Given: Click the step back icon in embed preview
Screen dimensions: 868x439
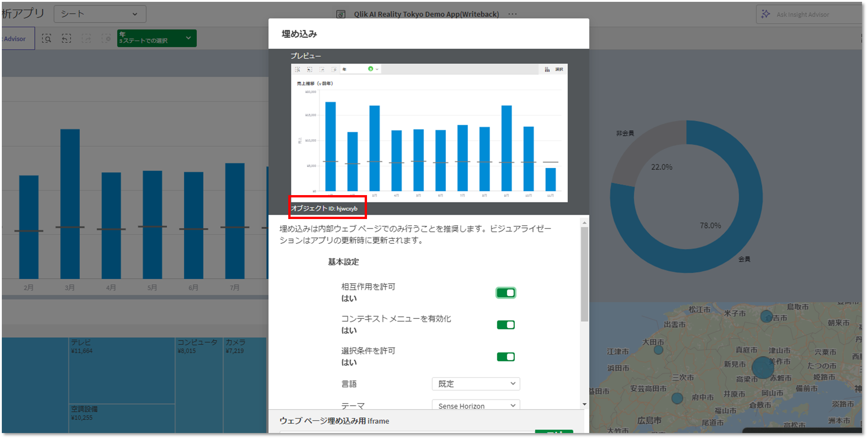Looking at the screenshot, I should point(309,69).
